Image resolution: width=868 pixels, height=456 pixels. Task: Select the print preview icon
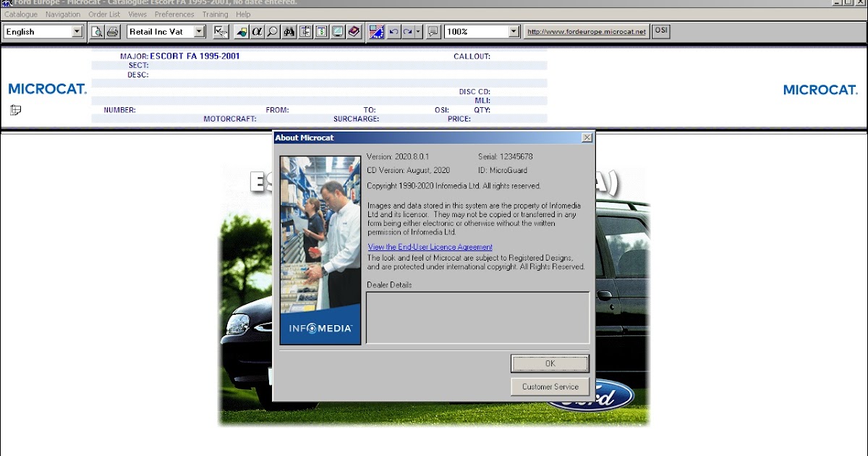95,31
